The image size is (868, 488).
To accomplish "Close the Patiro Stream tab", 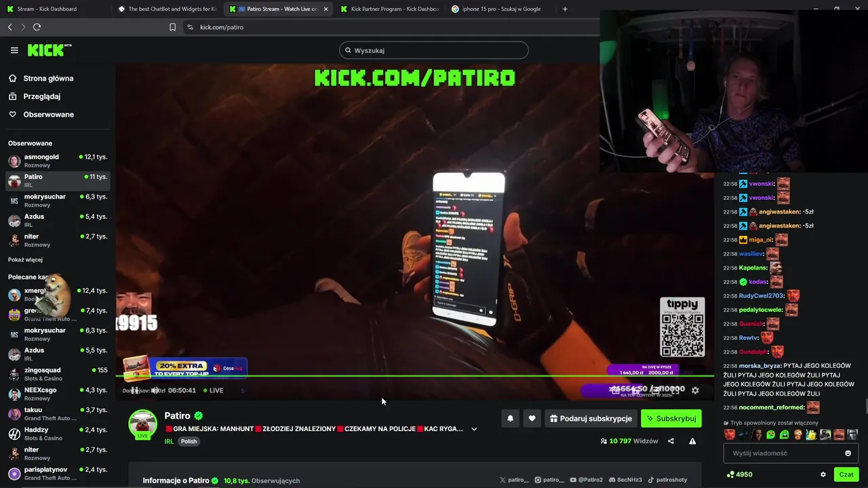I will tap(325, 9).
